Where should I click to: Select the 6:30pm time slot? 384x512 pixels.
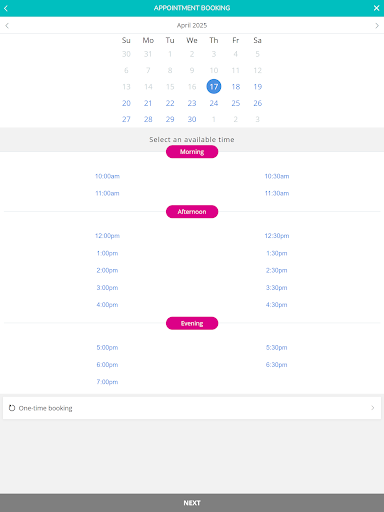coord(277,365)
